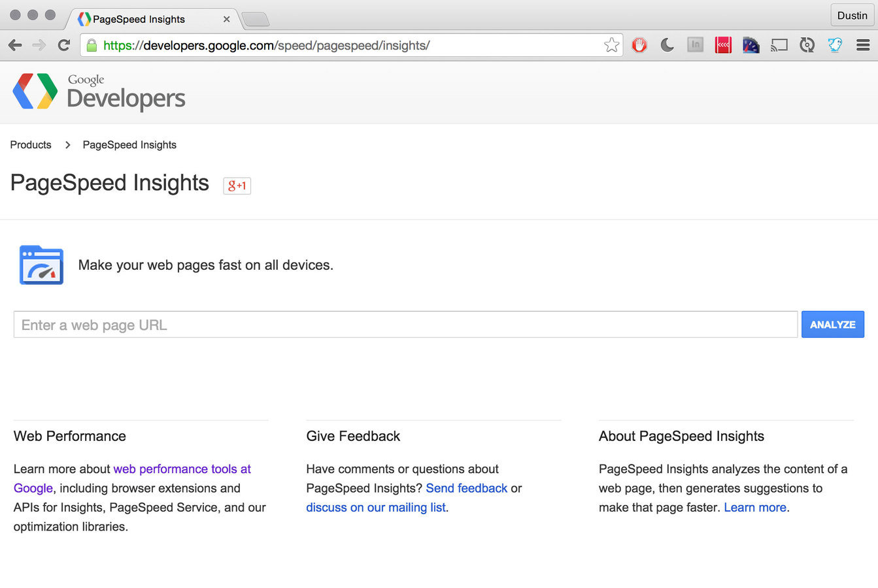This screenshot has height=588, width=878.
Task: Click the red square extension icon
Action: (x=723, y=45)
